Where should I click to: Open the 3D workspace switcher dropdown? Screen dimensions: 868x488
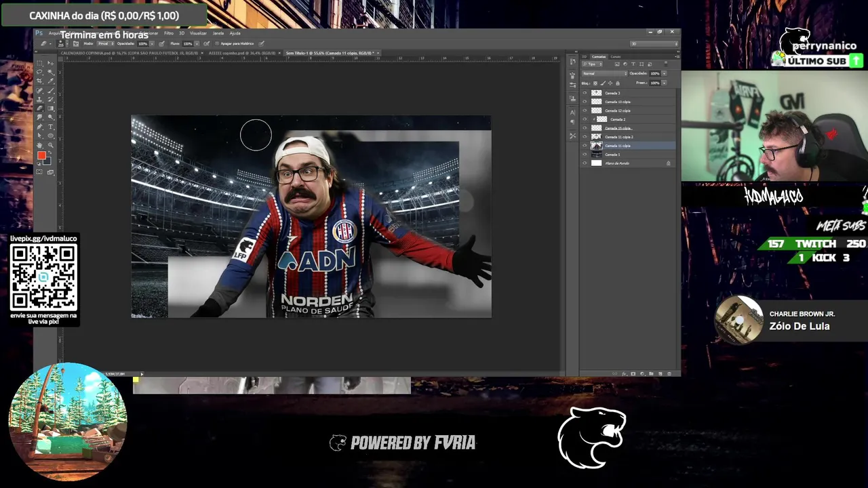coord(654,43)
